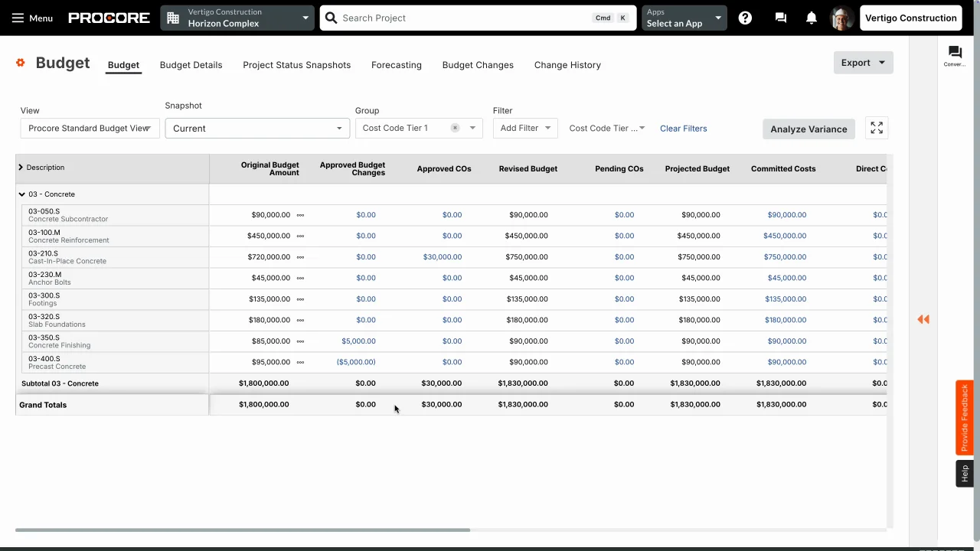980x551 pixels.
Task: Open the notifications bell
Action: coord(811,18)
